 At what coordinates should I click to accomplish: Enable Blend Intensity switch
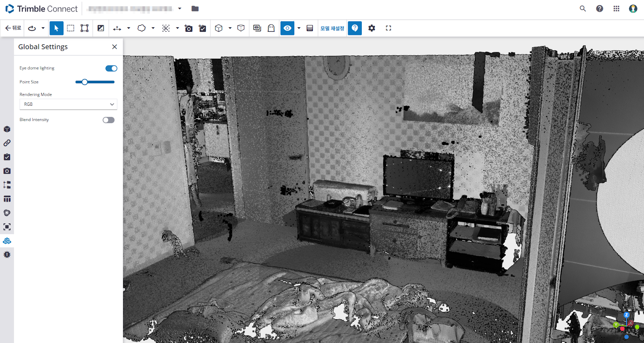coord(108,120)
